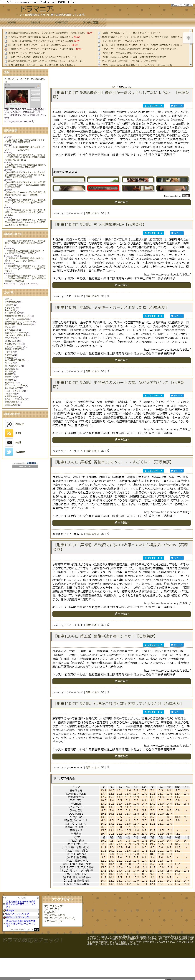Click the Seesaaブログ gray banner

(x=25, y=466)
